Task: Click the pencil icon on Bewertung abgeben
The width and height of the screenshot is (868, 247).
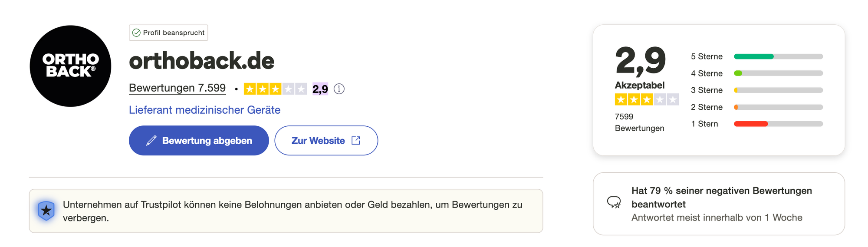Action: coord(151,141)
